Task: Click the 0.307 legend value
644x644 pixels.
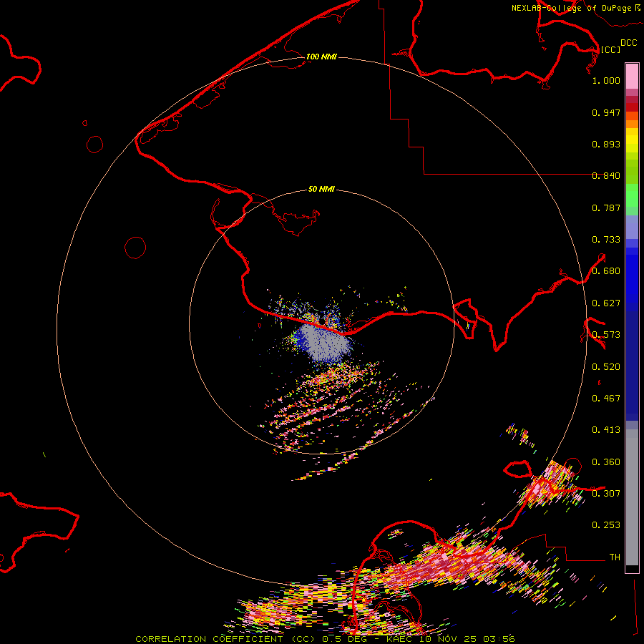Action: pos(606,493)
